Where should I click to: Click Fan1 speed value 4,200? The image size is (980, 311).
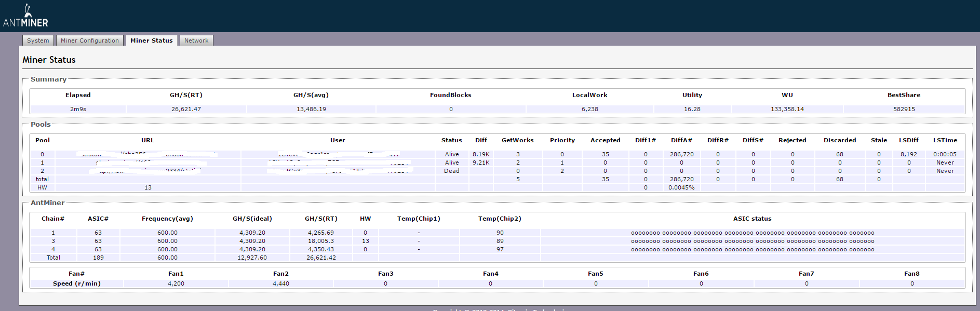point(176,283)
